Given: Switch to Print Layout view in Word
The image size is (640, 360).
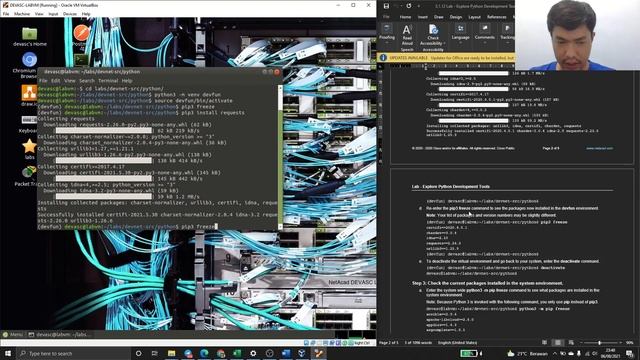Looking at the screenshot, I should tap(558, 342).
